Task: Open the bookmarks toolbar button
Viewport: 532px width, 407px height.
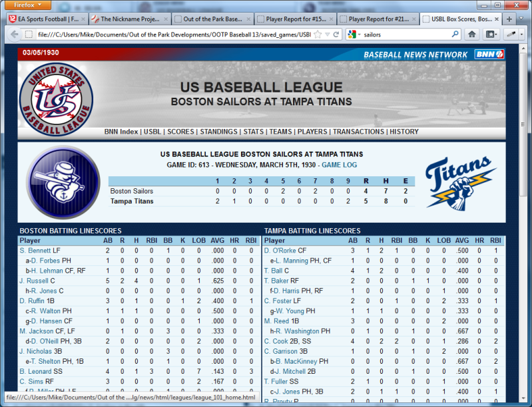Action: 491,34
